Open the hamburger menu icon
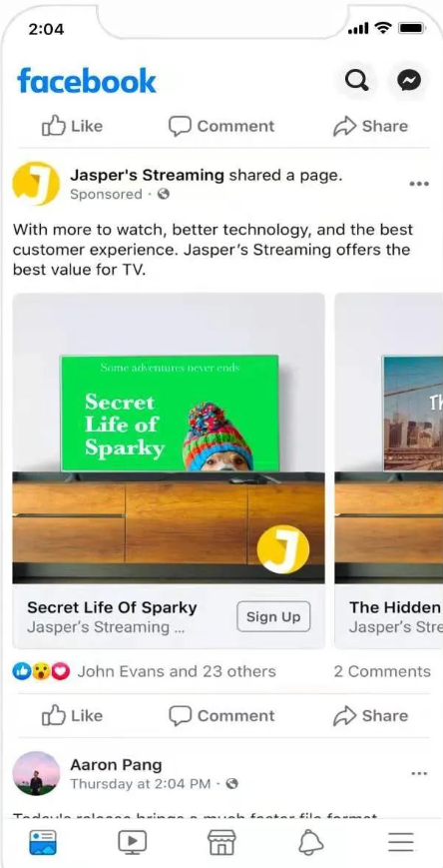This screenshot has height=868, width=443. pos(401,843)
